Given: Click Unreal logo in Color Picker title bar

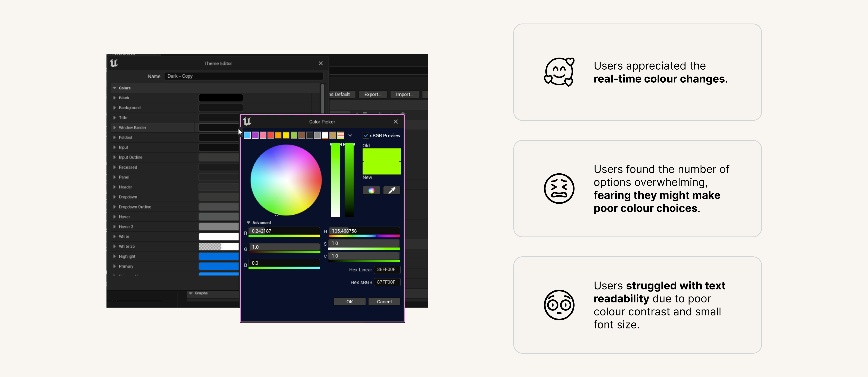Looking at the screenshot, I should point(247,122).
